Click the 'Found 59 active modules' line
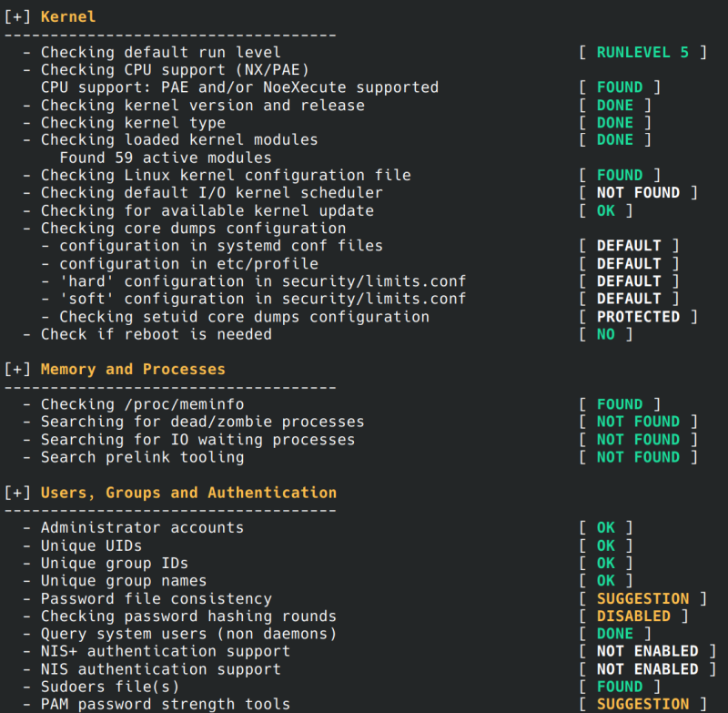 coord(166,158)
